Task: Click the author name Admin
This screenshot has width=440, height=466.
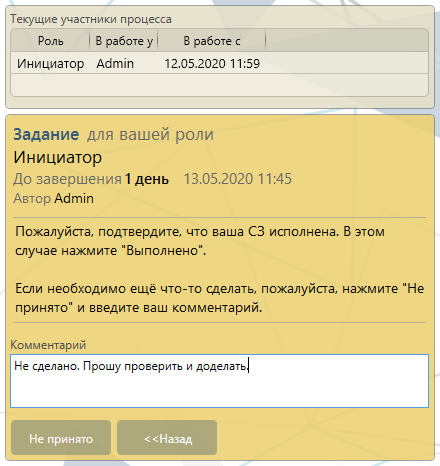Action: [x=74, y=198]
